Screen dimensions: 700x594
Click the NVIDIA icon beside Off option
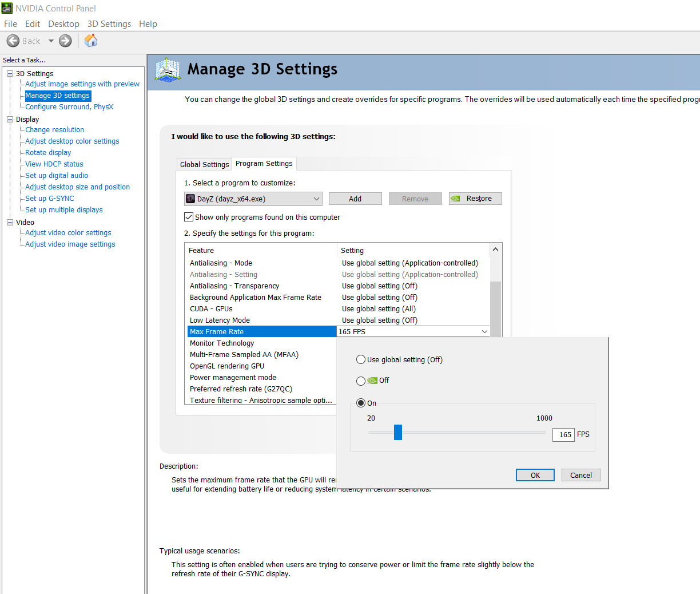tap(372, 380)
